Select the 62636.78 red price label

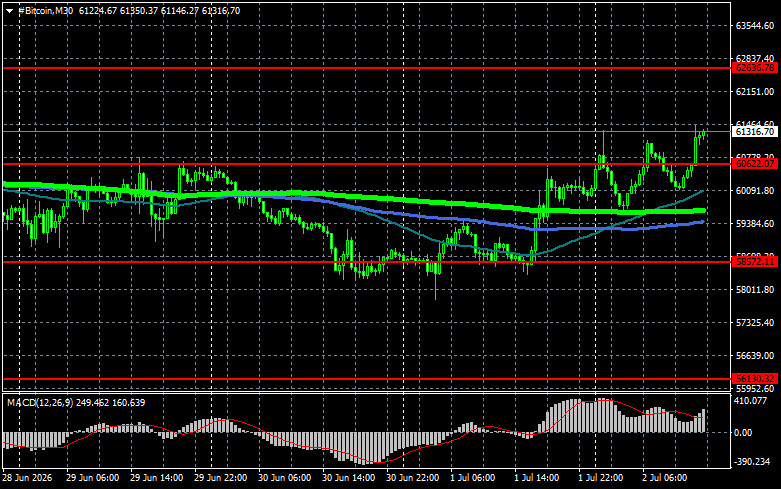[755, 68]
